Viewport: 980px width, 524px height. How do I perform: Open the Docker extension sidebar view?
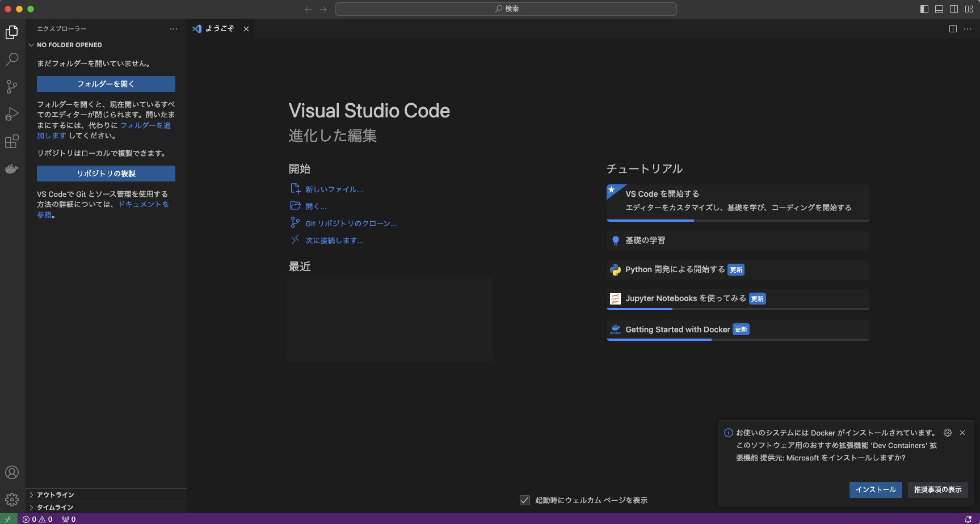12,168
